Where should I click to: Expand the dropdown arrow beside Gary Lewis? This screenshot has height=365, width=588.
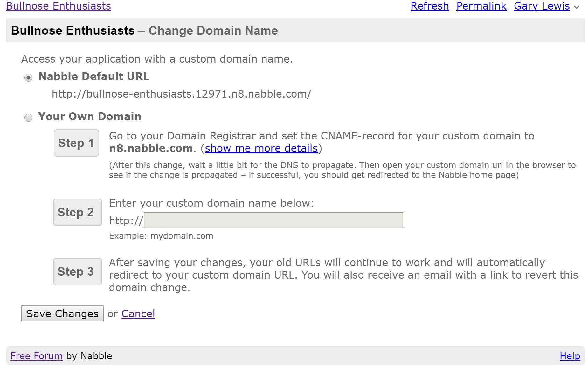tap(577, 7)
